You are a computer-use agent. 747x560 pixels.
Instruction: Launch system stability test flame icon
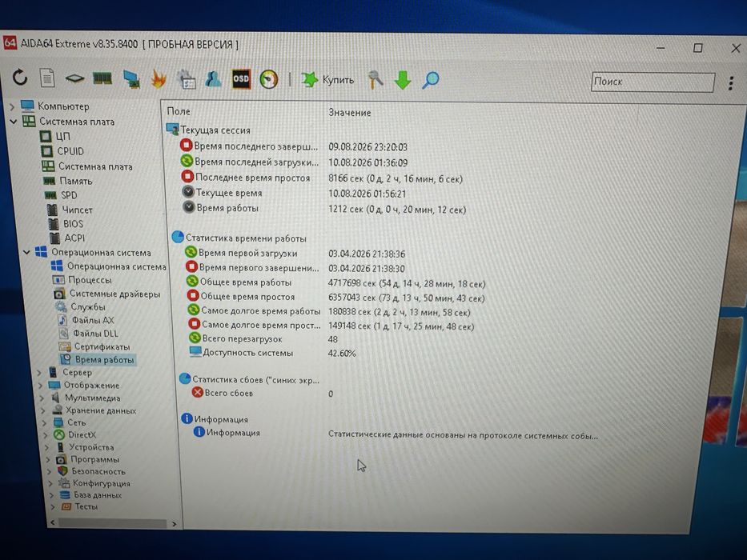tap(159, 79)
